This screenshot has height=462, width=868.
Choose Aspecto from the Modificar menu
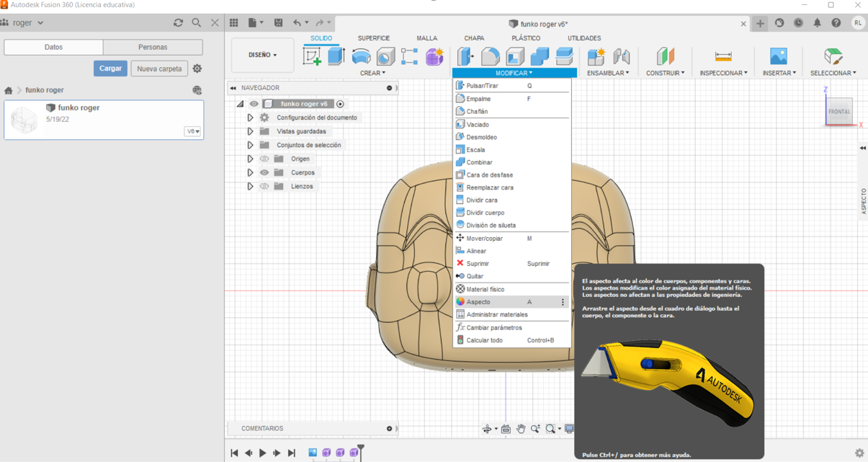478,302
